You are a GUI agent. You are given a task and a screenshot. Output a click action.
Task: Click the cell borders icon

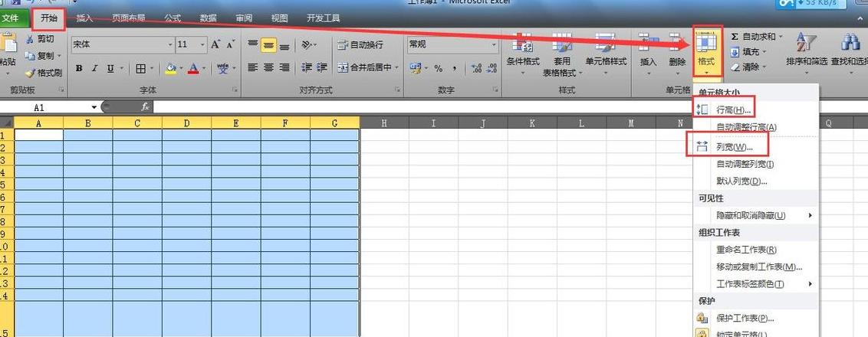(x=140, y=69)
